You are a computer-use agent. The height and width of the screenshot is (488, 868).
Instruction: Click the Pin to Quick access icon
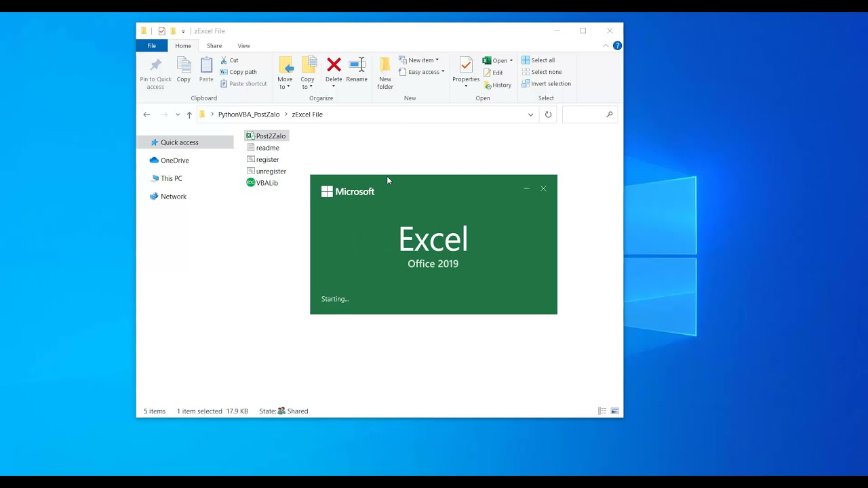point(155,65)
